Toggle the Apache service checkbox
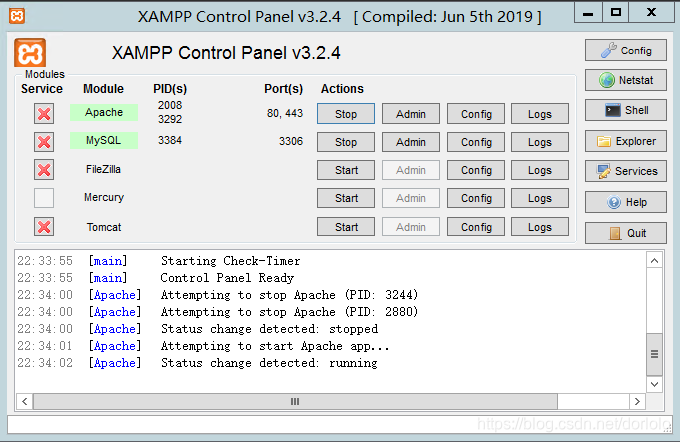The image size is (680, 442). coord(44,114)
